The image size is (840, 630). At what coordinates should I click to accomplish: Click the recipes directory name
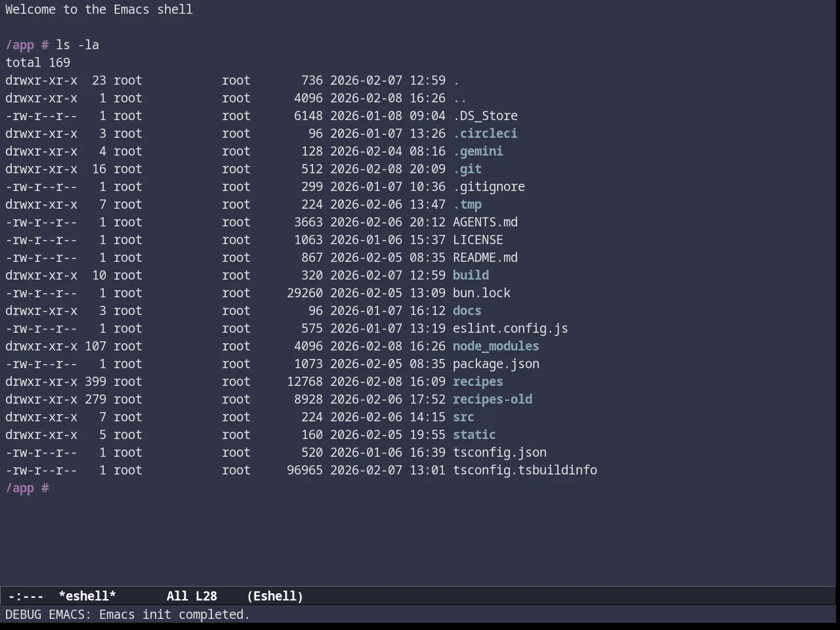point(478,381)
